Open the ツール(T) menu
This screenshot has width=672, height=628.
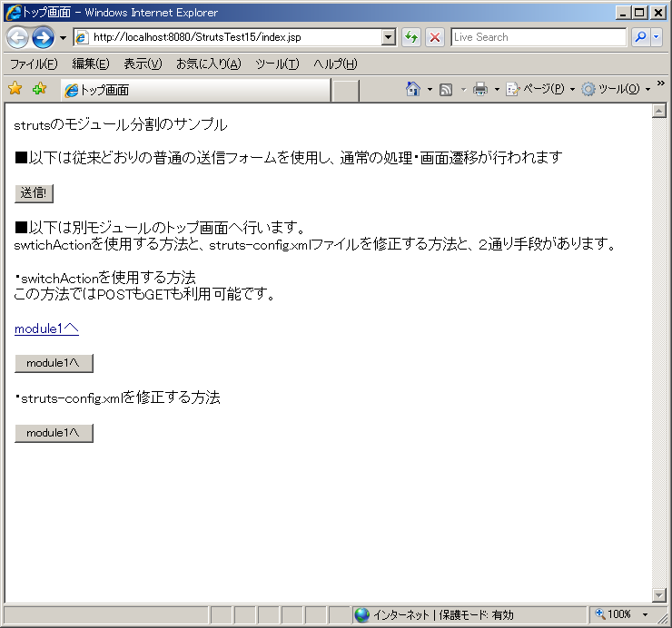[x=277, y=64]
